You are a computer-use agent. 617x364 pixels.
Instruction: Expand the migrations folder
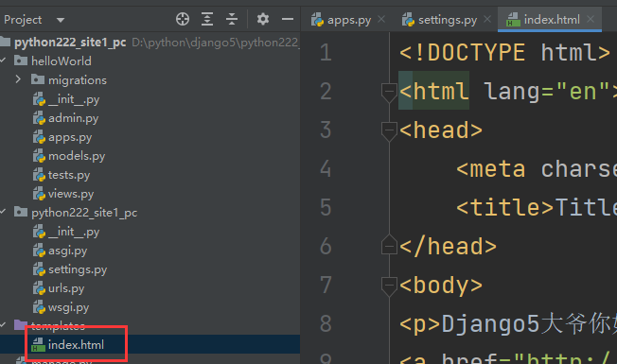pyautogui.click(x=18, y=79)
